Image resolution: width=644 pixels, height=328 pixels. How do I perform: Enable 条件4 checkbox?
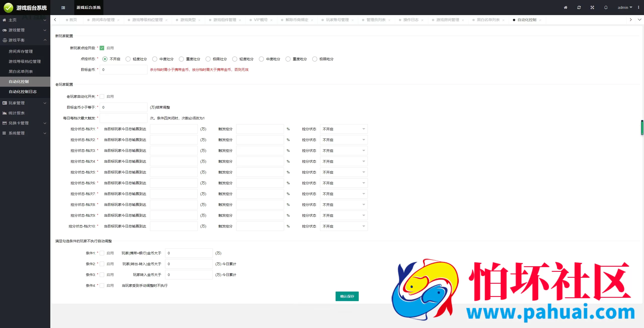click(x=102, y=286)
